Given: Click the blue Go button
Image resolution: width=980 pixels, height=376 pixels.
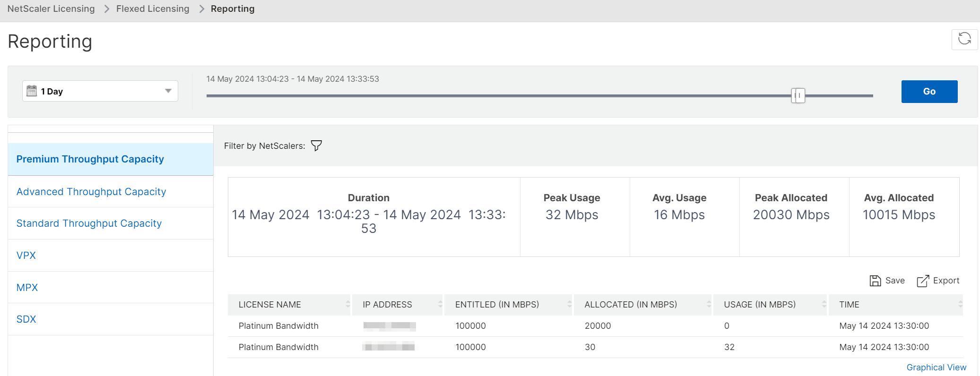Looking at the screenshot, I should pyautogui.click(x=929, y=91).
